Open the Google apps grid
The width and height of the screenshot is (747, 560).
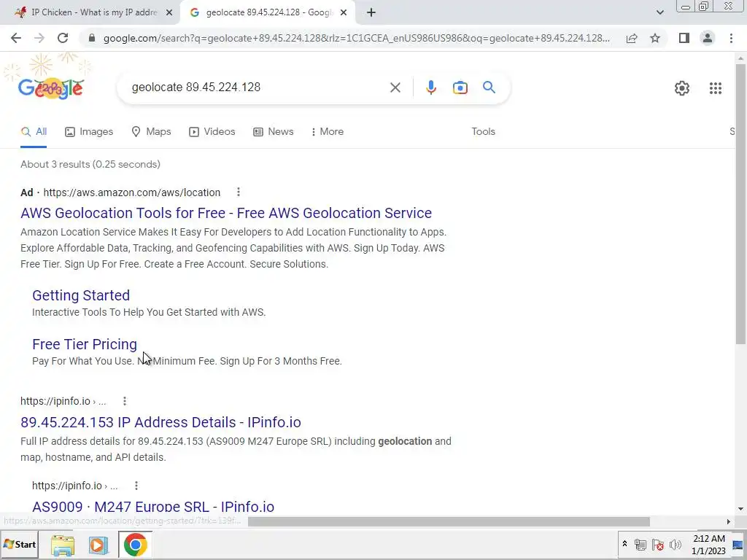click(x=715, y=88)
